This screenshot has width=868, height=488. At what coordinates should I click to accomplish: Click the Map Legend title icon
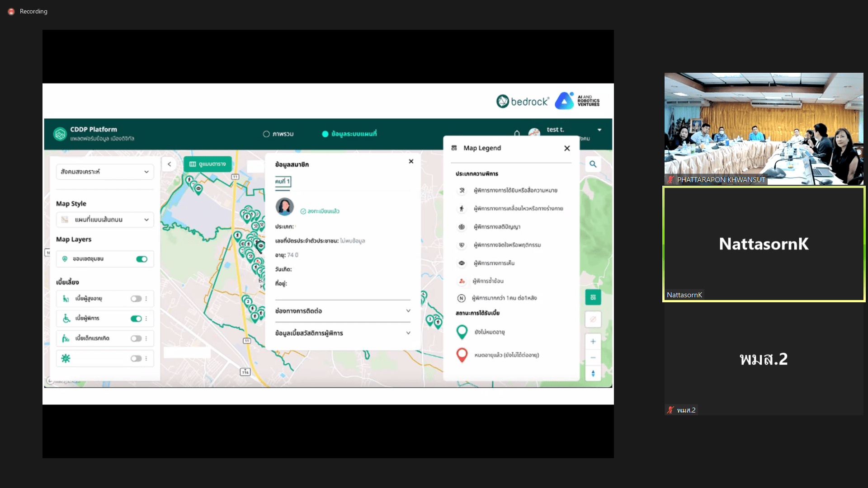pos(454,148)
